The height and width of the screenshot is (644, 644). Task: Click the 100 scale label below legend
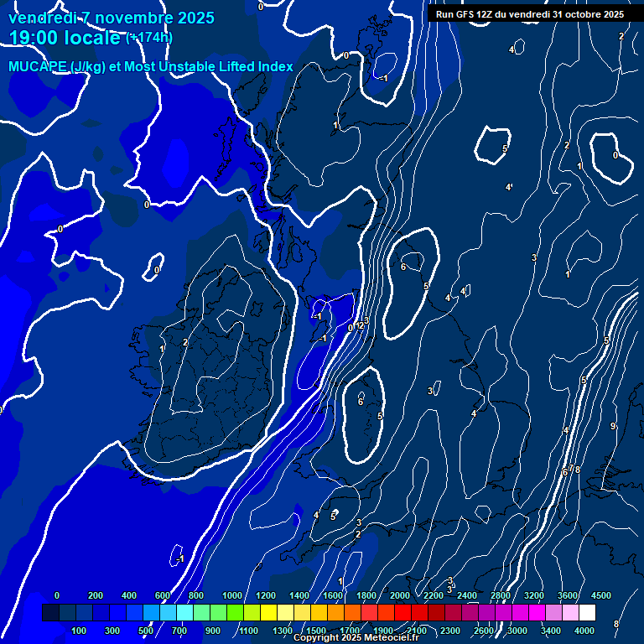click(x=80, y=631)
